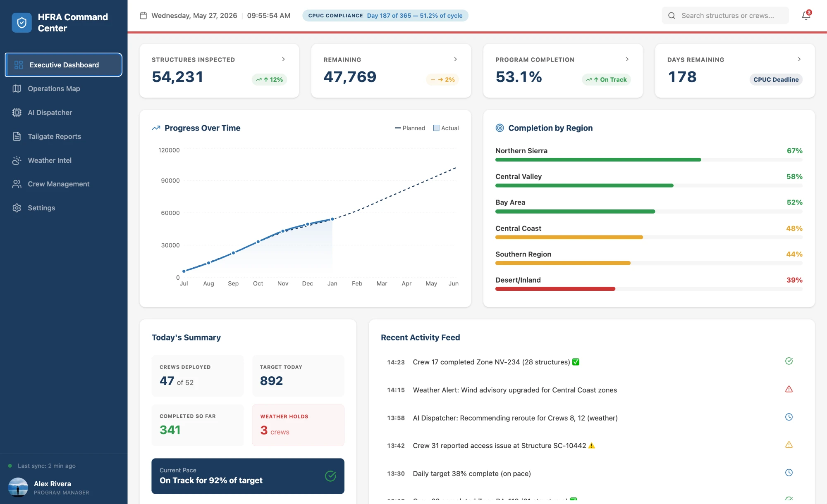The height and width of the screenshot is (504, 827).
Task: Open the Wind advisory Weather Alert entry
Action: pyautogui.click(x=591, y=390)
